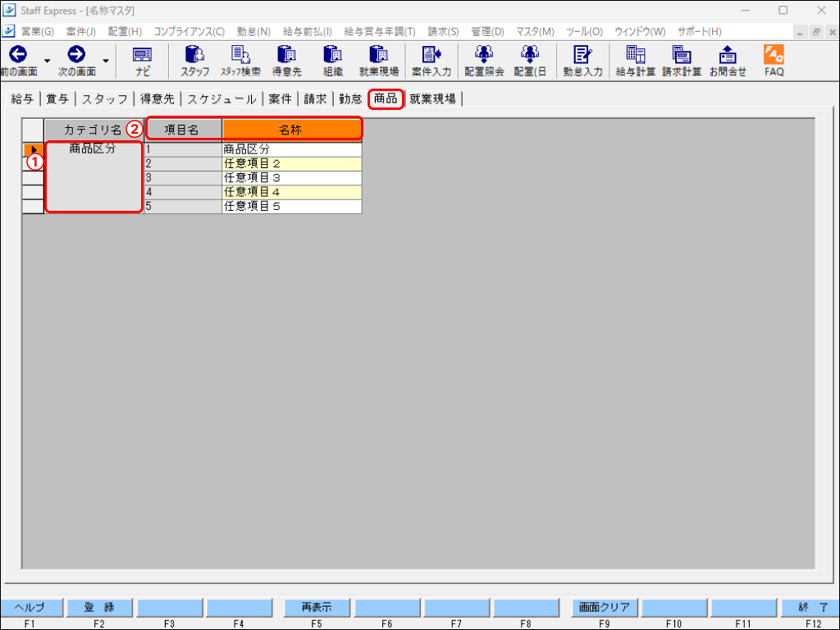Switch to the スケジュール tab
Screen dimensions: 840x630
221,98
